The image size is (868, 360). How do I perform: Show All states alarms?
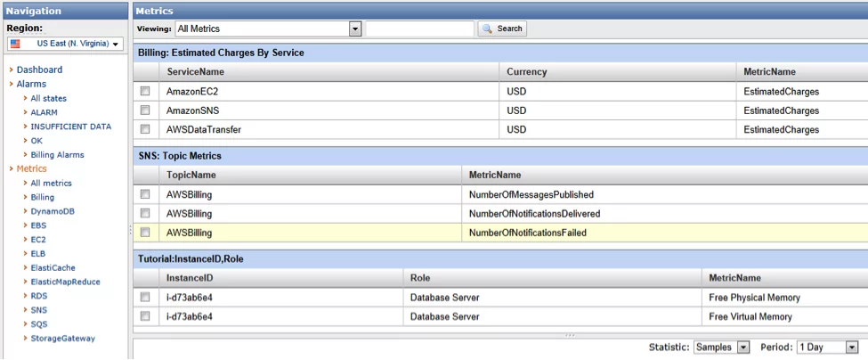pyautogui.click(x=49, y=99)
